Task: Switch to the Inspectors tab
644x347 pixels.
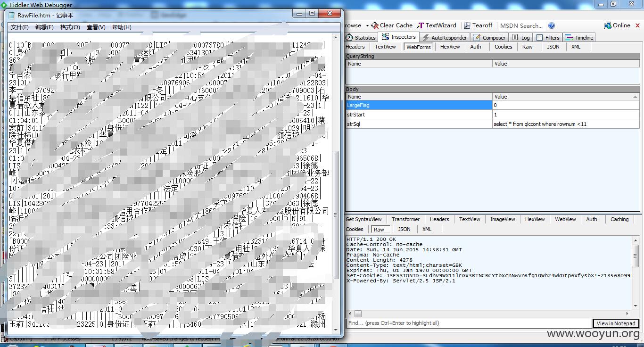Action: tap(399, 37)
